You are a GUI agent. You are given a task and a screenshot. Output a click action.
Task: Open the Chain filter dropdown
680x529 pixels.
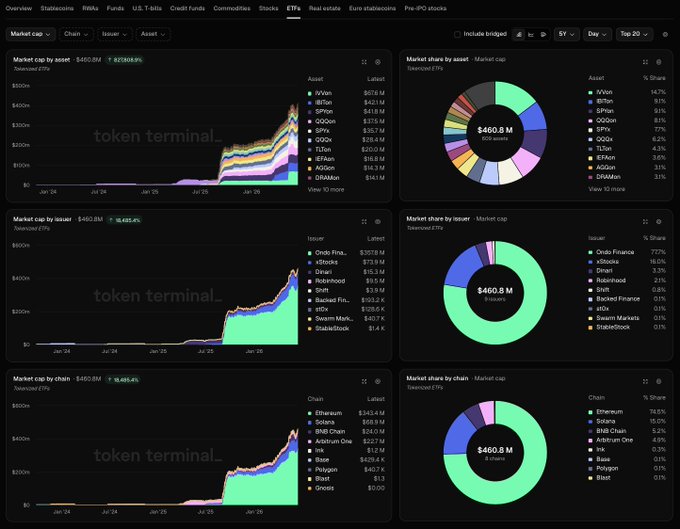pyautogui.click(x=76, y=34)
